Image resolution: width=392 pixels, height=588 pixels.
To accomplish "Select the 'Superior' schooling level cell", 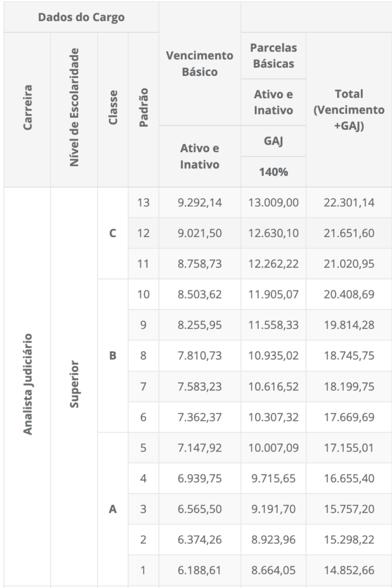I will point(74,383).
